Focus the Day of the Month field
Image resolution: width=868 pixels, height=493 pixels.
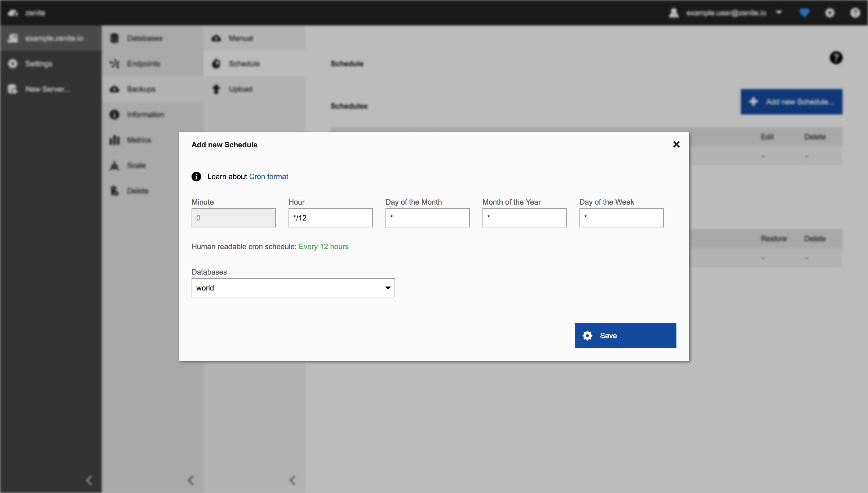(427, 218)
